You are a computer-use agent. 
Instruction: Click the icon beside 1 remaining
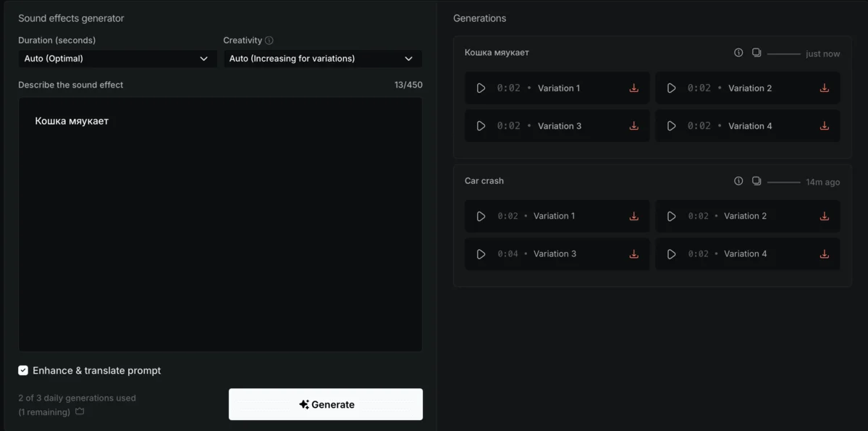click(80, 412)
